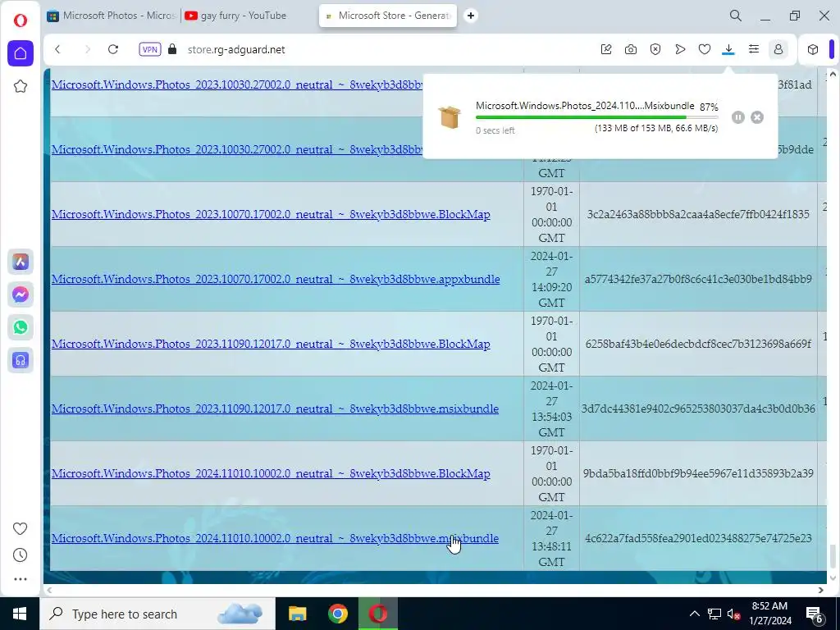Go to Opera start page home icon
Screen dimensions: 840x630
21,53
